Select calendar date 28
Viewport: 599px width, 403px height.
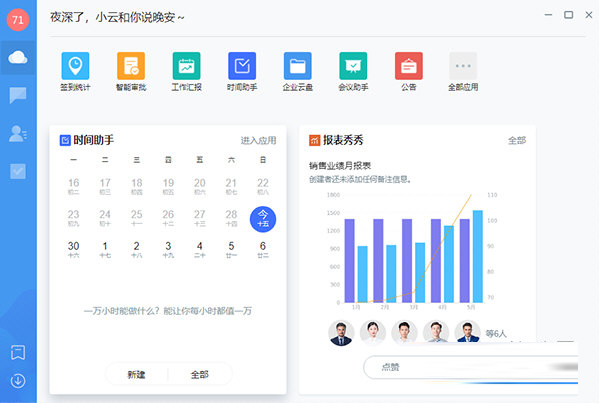231,218
